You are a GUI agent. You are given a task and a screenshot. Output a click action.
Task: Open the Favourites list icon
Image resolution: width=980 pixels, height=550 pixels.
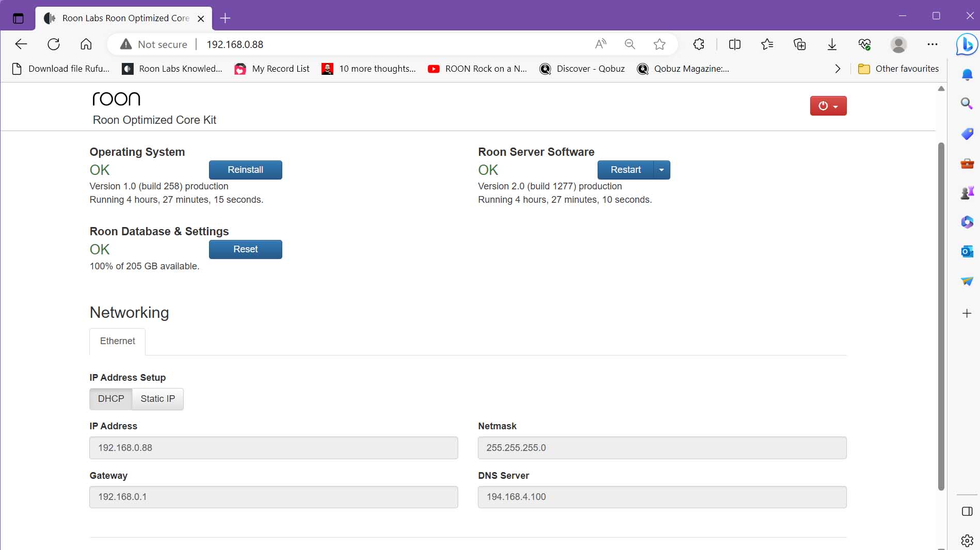[x=767, y=44]
